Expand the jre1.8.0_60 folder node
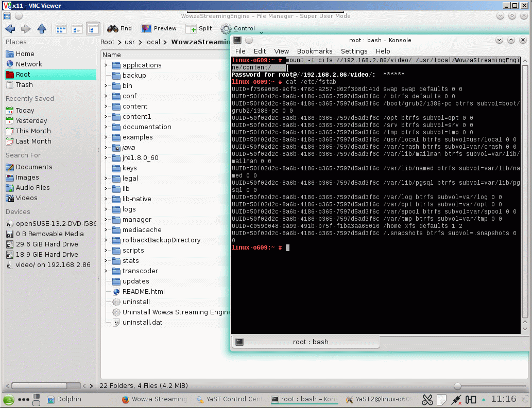The height and width of the screenshot is (408, 532). tap(106, 158)
